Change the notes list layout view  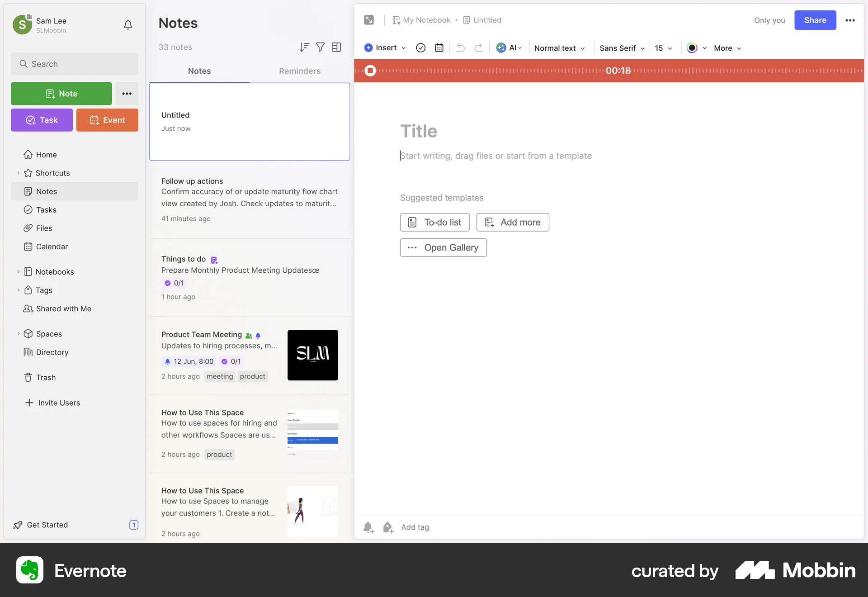(x=336, y=47)
